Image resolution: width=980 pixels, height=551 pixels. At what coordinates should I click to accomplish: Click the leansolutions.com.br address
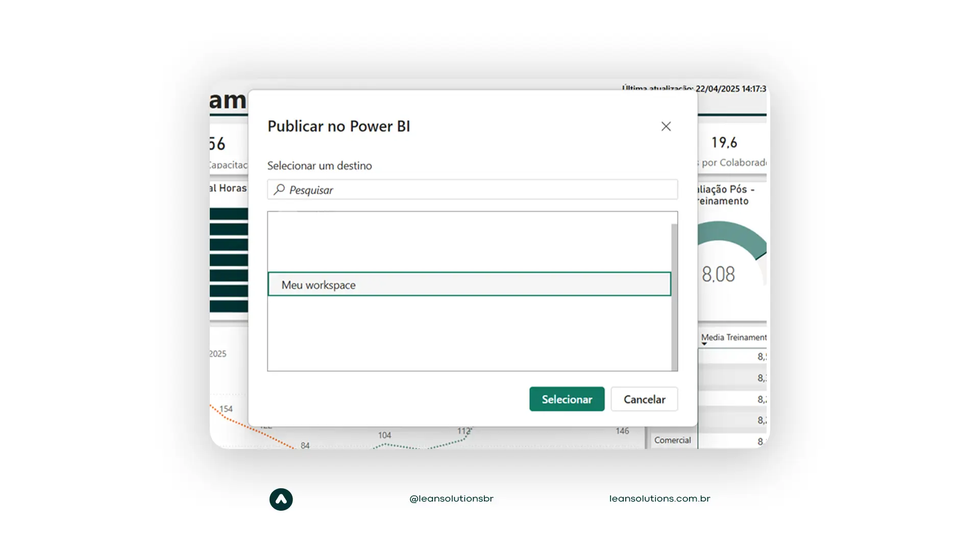pyautogui.click(x=659, y=499)
